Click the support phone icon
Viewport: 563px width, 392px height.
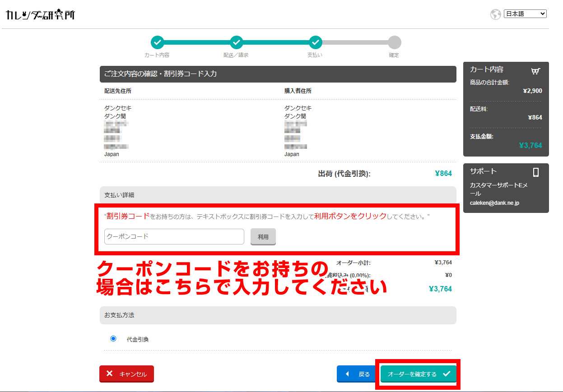[x=536, y=172]
